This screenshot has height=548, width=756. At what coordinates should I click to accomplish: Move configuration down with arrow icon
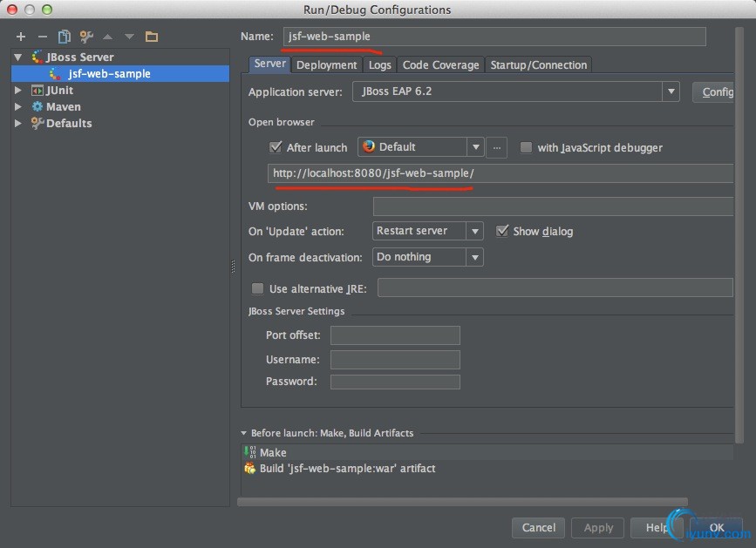point(129,37)
